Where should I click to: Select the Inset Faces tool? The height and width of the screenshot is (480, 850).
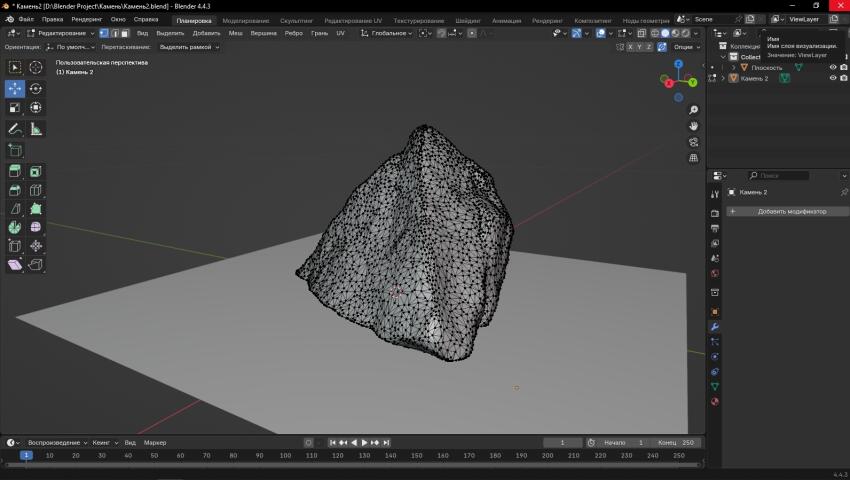click(x=36, y=172)
